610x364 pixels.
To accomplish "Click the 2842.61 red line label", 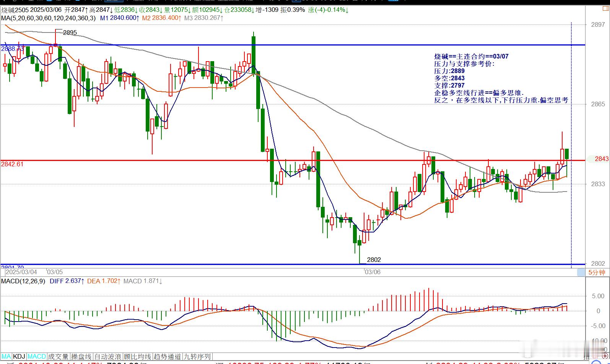I will pos(12,164).
